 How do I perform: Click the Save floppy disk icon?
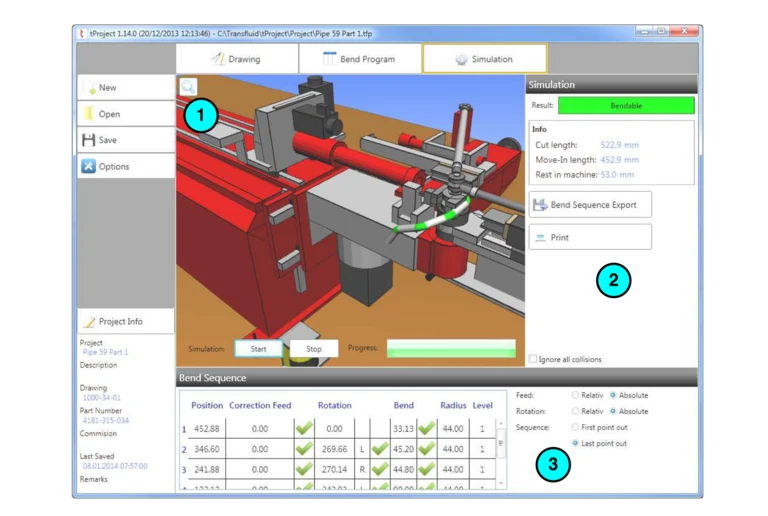(x=88, y=140)
